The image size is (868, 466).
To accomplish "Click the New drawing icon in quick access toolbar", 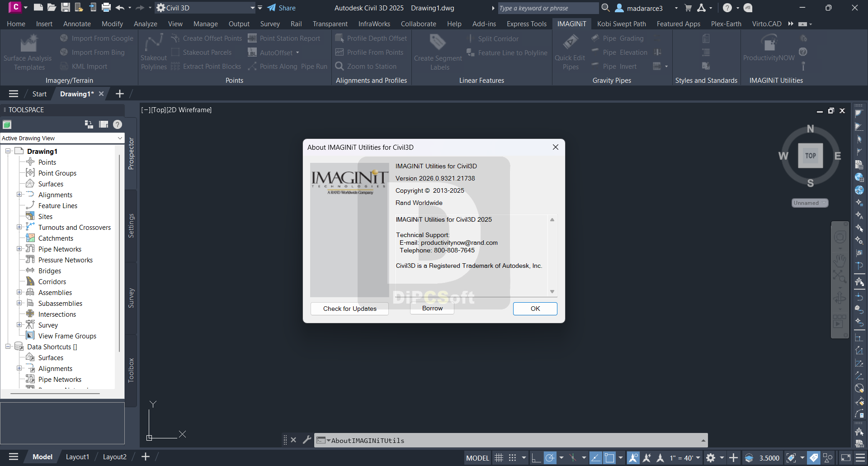I will (x=38, y=8).
